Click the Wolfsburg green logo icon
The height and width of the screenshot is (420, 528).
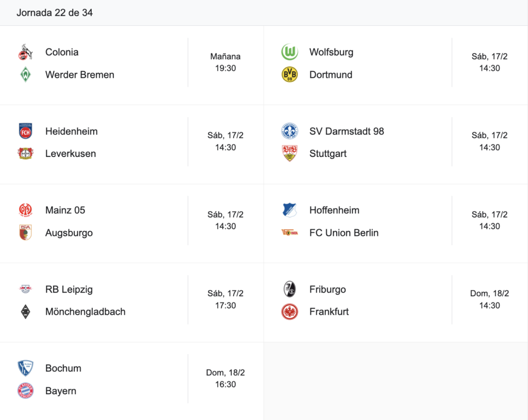click(x=289, y=52)
